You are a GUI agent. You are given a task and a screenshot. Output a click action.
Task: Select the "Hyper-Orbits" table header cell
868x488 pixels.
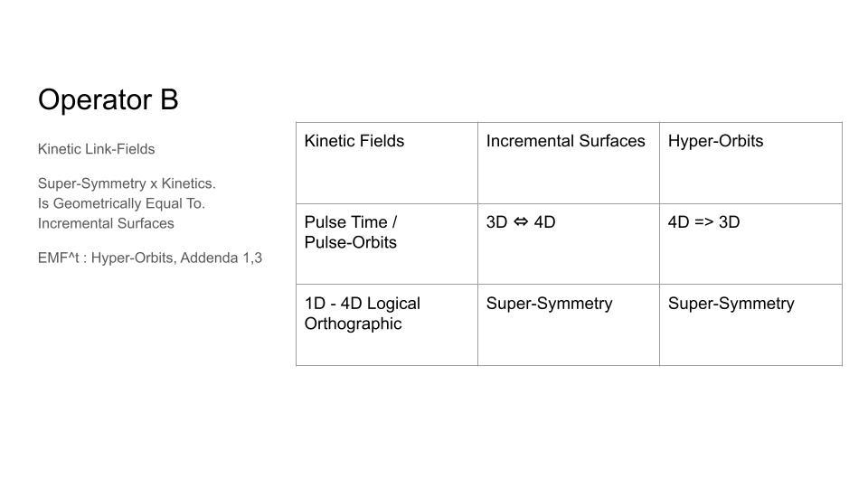[715, 141]
